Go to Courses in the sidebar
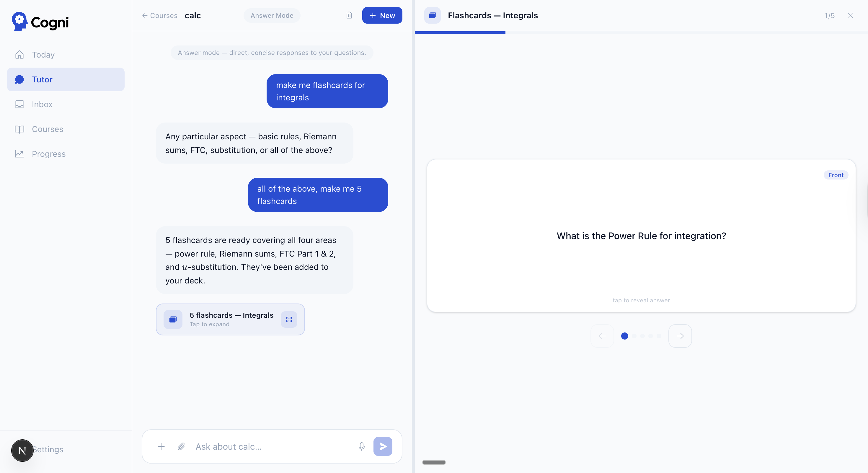The image size is (868, 473). [66, 129]
